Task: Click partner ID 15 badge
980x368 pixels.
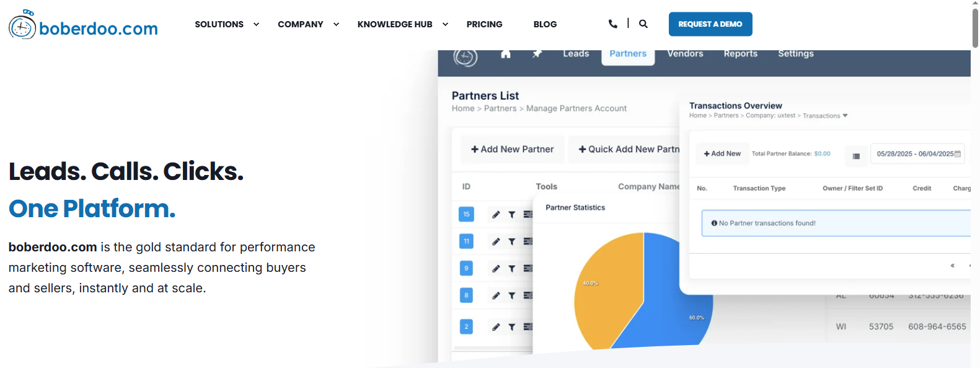Action: pyautogui.click(x=466, y=214)
